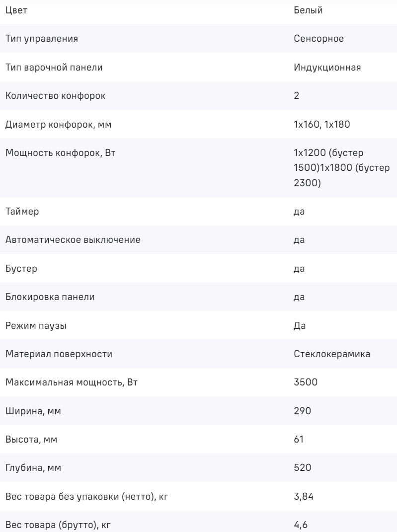
Task: Click the 'Тип управления' row label
Action: point(41,39)
